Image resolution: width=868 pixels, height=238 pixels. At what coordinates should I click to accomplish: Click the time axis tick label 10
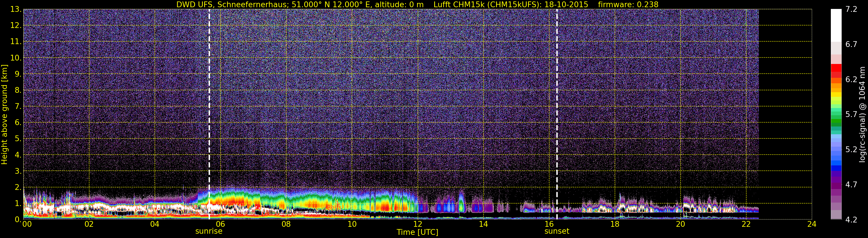click(352, 224)
